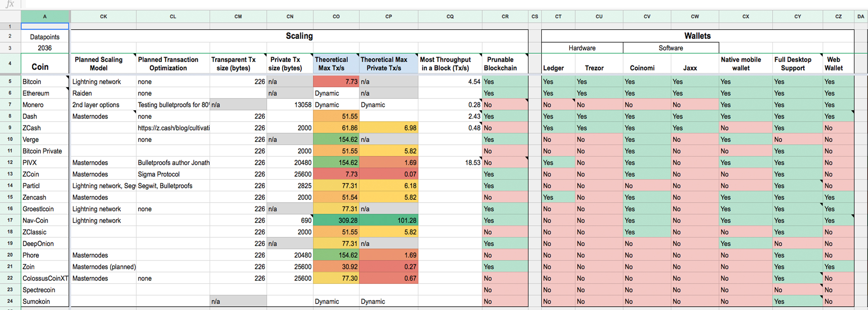868x310 pixels.
Task: Click 4.54 throughput value in Bitcoin row
Action: (x=450, y=82)
